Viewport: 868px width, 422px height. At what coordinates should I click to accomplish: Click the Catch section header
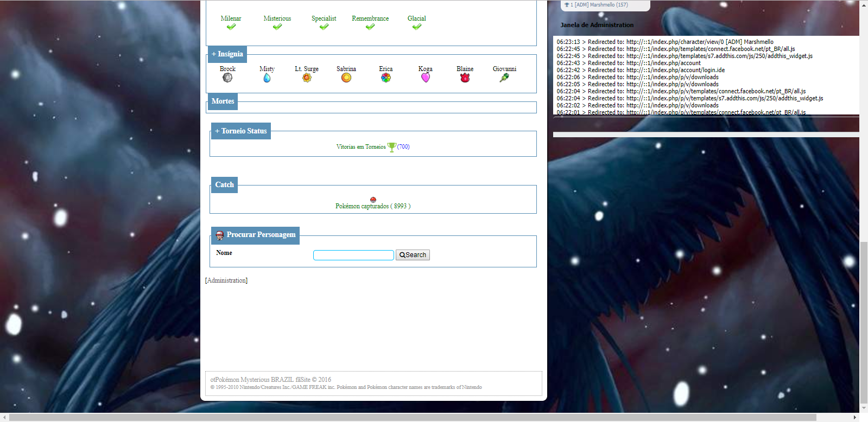pyautogui.click(x=225, y=185)
